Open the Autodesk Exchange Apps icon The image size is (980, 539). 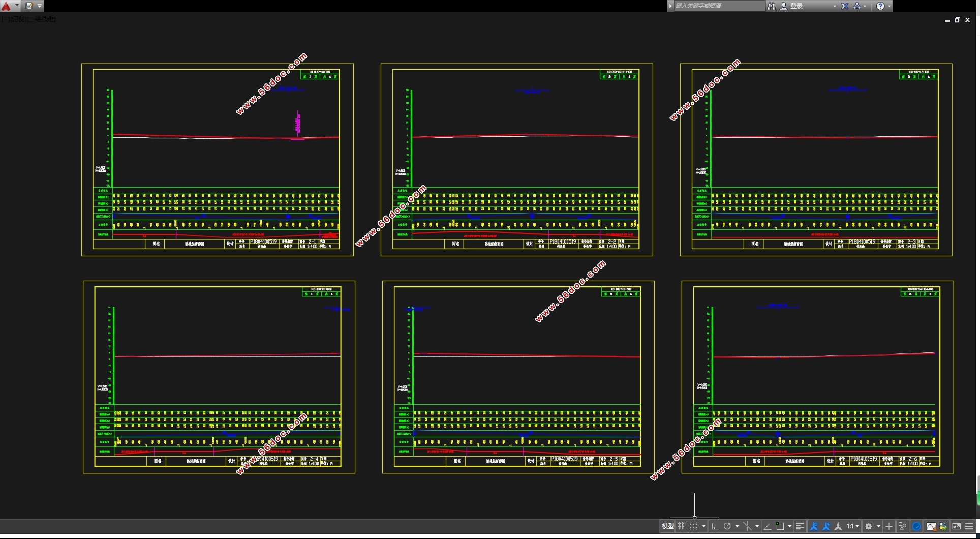pos(845,6)
